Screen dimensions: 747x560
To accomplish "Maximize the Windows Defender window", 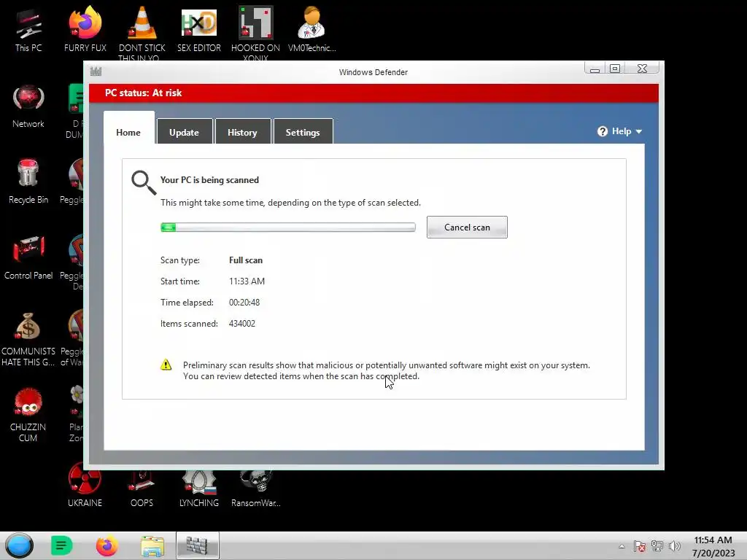I will (615, 69).
